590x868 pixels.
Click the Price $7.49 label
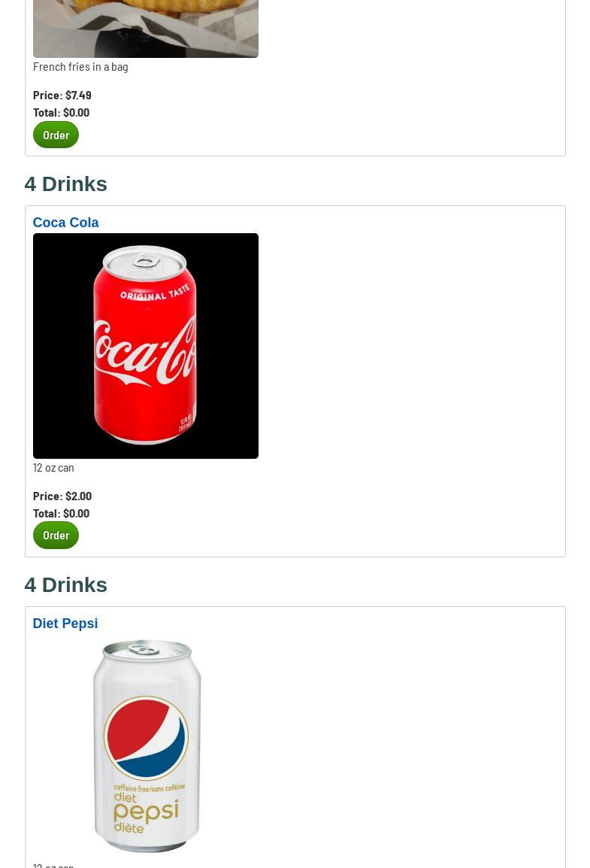pyautogui.click(x=62, y=96)
